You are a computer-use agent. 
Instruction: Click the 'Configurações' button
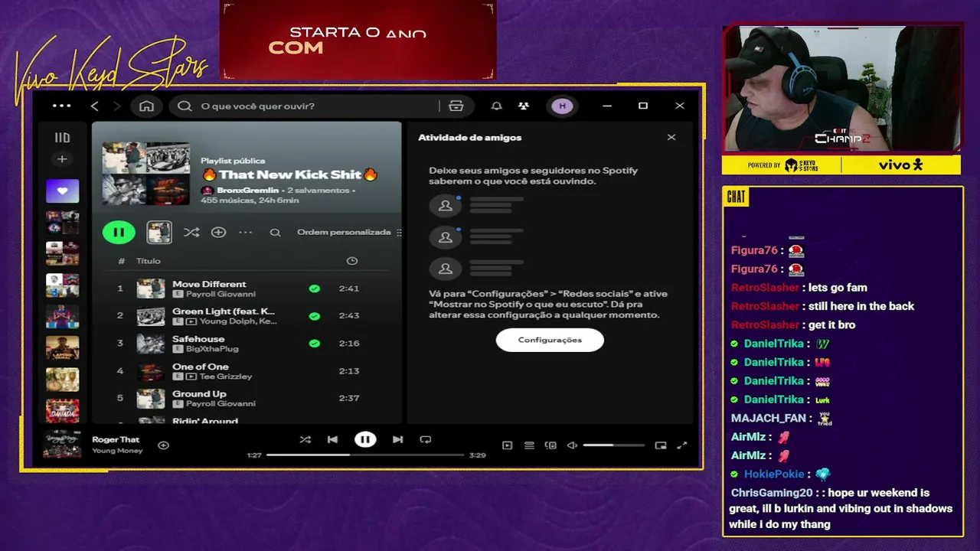(x=550, y=340)
